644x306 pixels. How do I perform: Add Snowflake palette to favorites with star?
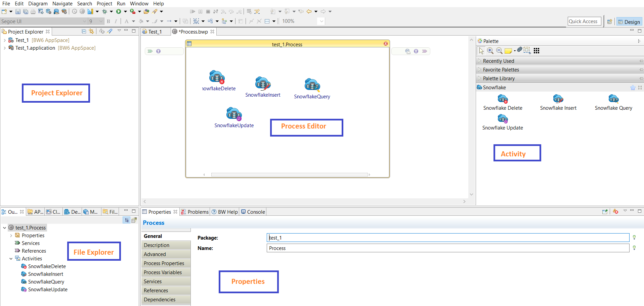633,88
